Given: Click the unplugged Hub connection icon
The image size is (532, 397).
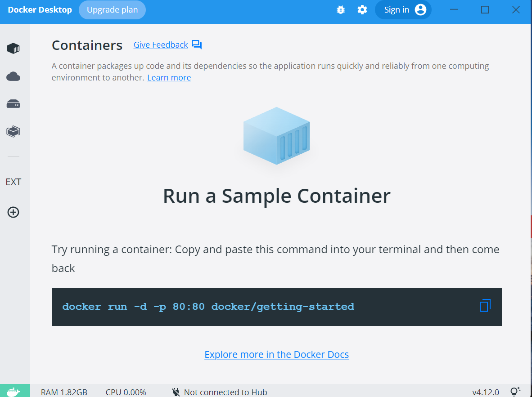Looking at the screenshot, I should pyautogui.click(x=176, y=392).
